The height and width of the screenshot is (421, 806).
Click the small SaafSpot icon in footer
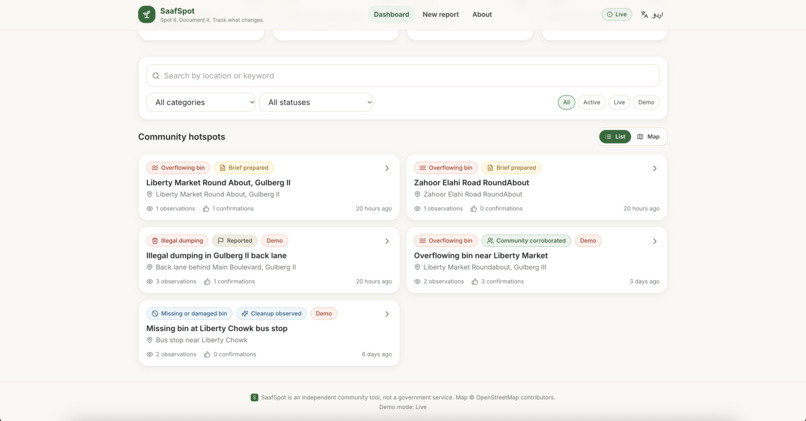point(254,397)
